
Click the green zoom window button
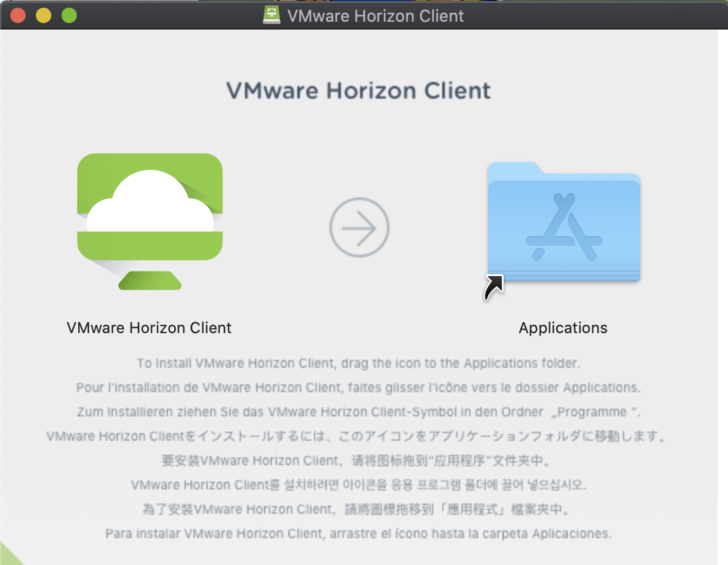69,15
